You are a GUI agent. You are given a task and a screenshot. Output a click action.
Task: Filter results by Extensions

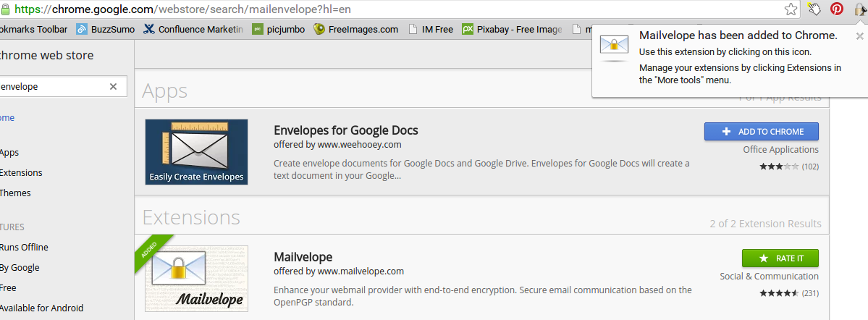pyautogui.click(x=21, y=172)
